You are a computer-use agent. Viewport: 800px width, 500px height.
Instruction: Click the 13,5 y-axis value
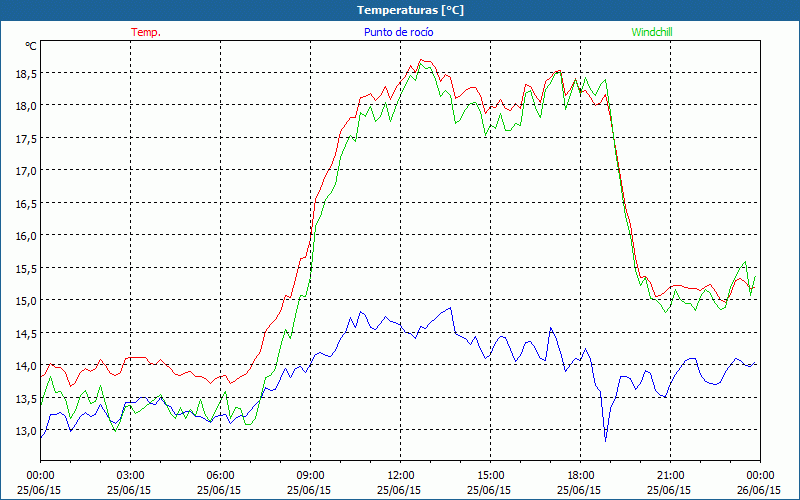(26, 398)
